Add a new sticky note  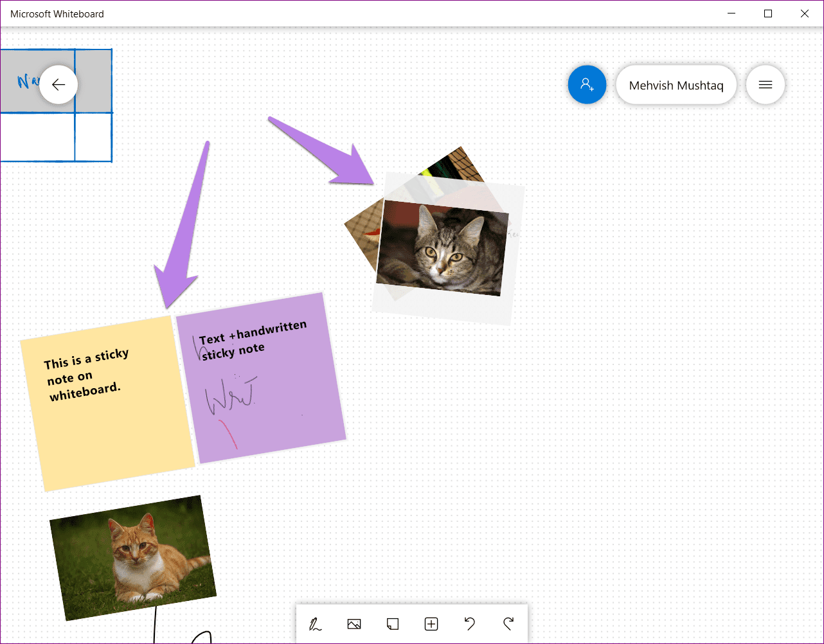click(393, 623)
